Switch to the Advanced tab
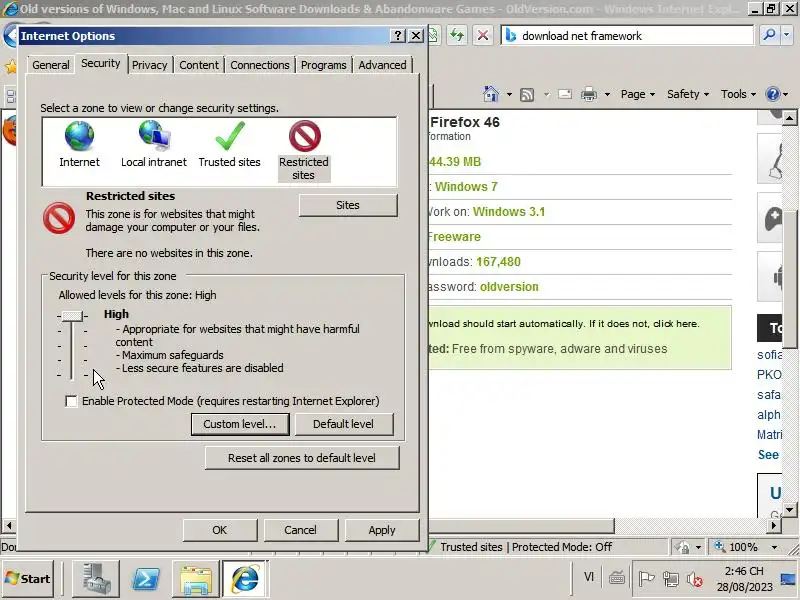Viewport: 800px width, 600px height. click(382, 65)
